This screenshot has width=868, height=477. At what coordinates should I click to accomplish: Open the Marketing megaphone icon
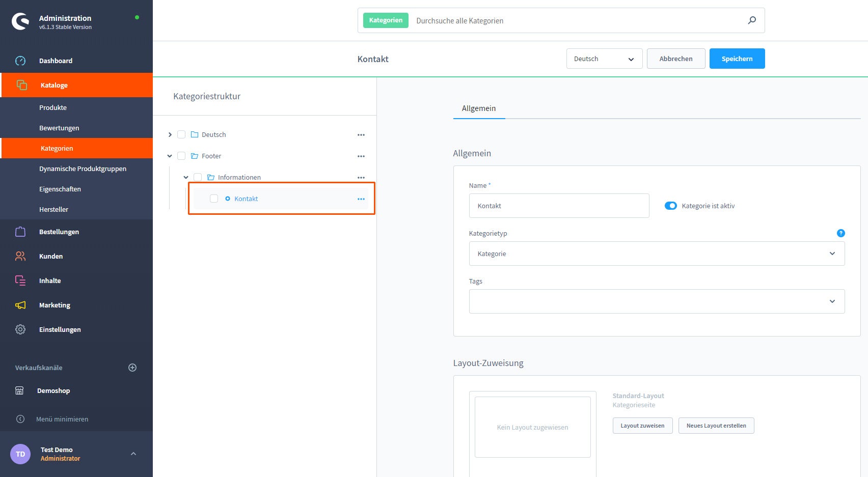point(20,305)
